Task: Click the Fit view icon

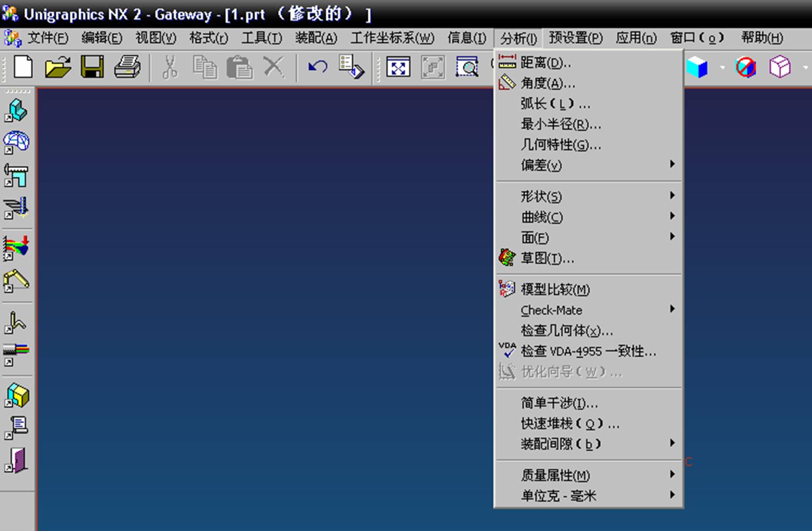Action: (398, 68)
